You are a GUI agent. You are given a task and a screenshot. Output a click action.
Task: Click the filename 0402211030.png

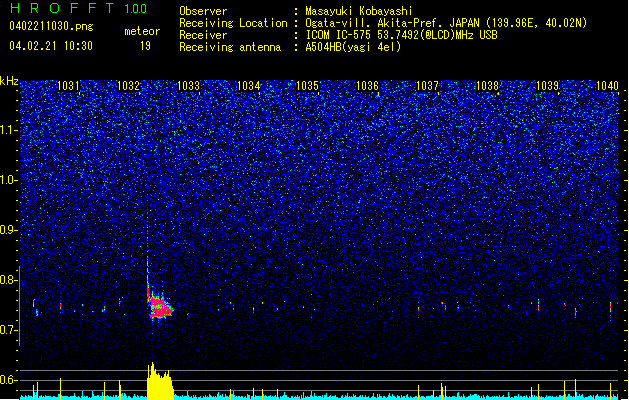[x=51, y=26]
